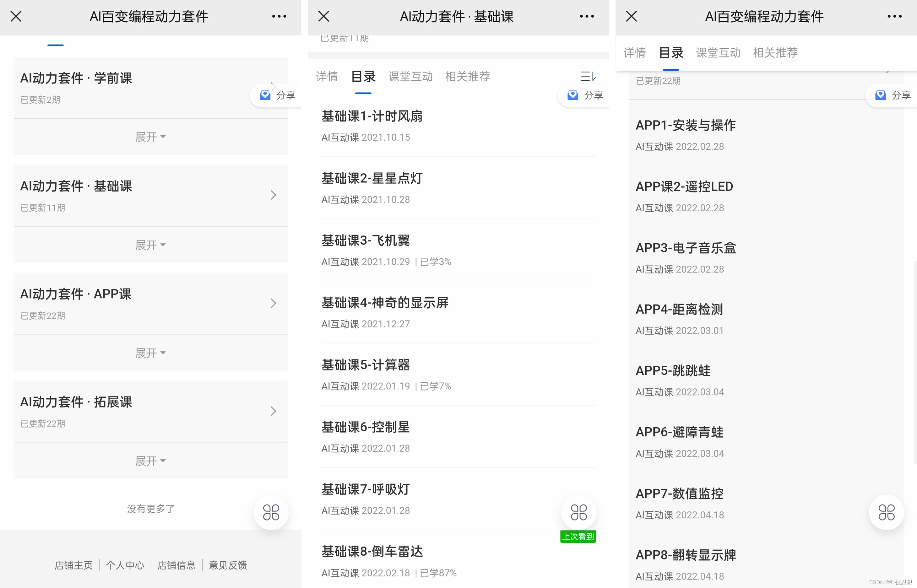Expand the 学前课 section with 展开
Viewport: 917px width, 588px height.
tap(150, 137)
